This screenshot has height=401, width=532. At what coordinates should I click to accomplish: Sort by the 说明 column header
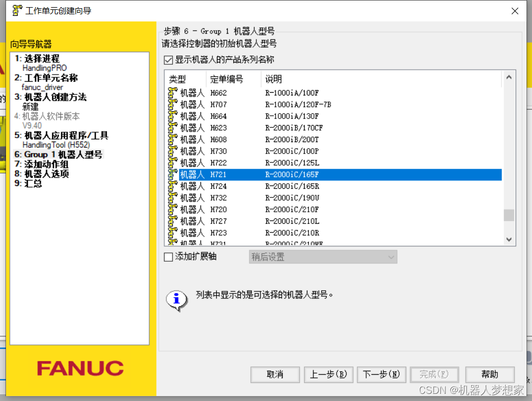click(381, 79)
